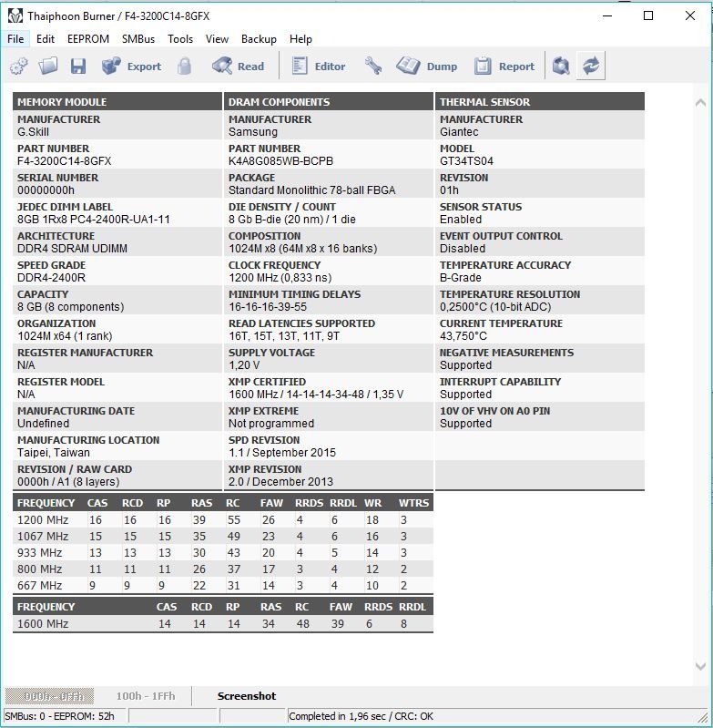This screenshot has height=728, width=713.
Task: Click the 1067 MHz row in the frequency table
Action: [223, 537]
